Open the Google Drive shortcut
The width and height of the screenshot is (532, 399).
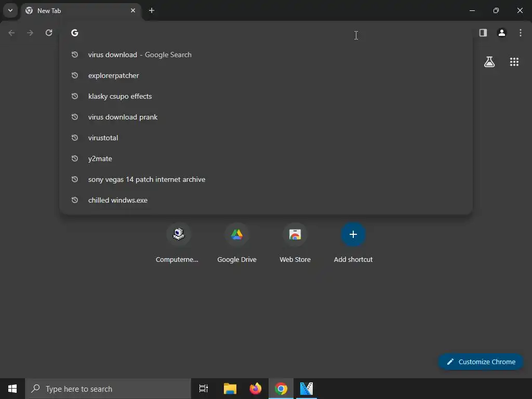(237, 243)
